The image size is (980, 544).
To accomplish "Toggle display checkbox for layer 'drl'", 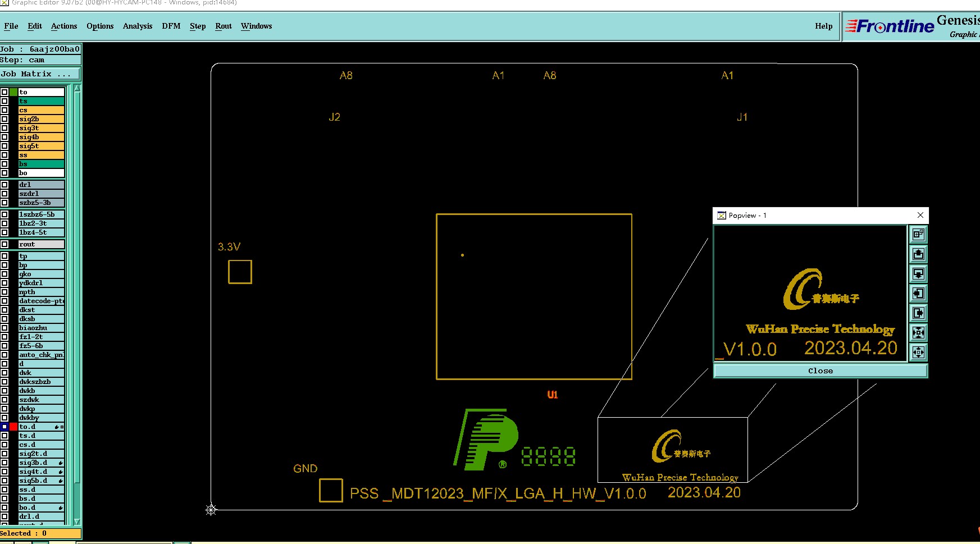I will pyautogui.click(x=4, y=185).
